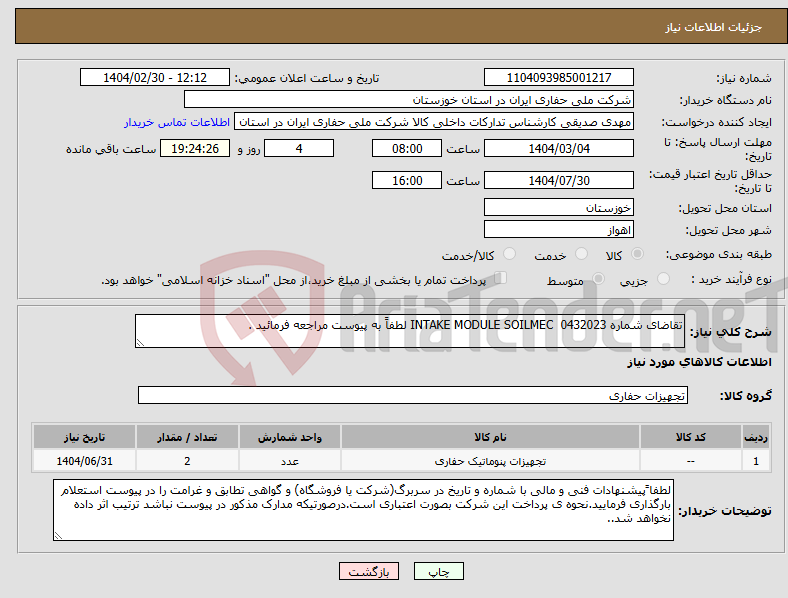The image size is (788, 598).
Task: Click the validity time field 16:00
Action: coord(407,180)
